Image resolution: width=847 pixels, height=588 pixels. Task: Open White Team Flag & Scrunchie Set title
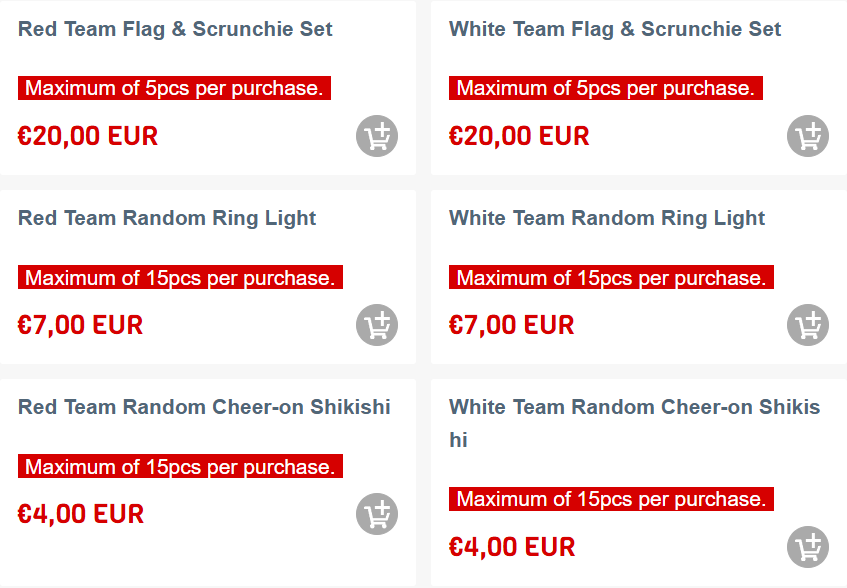click(x=615, y=29)
